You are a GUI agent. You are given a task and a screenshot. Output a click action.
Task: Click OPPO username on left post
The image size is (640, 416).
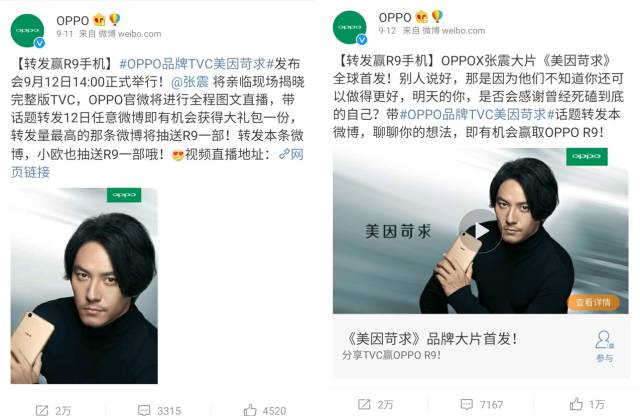point(72,20)
